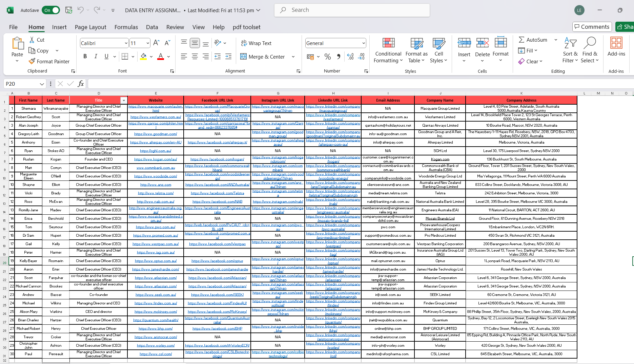
Task: Click the Delete cells icon
Action: point(483,43)
